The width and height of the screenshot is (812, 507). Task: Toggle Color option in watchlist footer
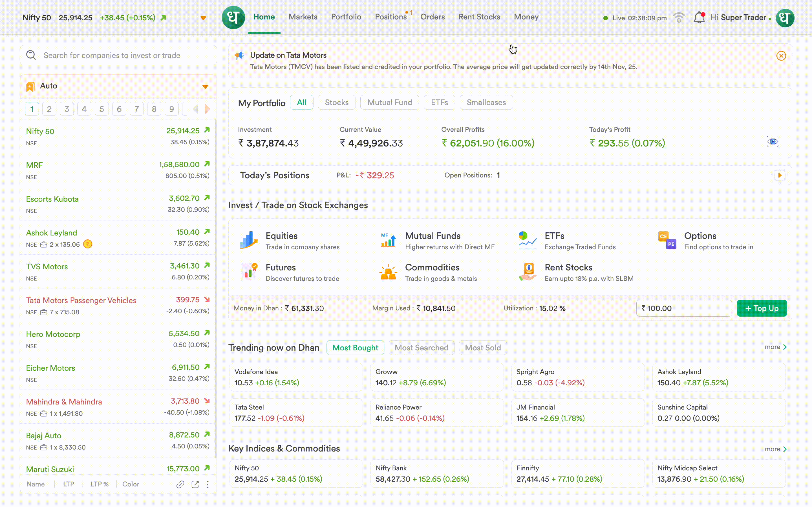pos(131,484)
